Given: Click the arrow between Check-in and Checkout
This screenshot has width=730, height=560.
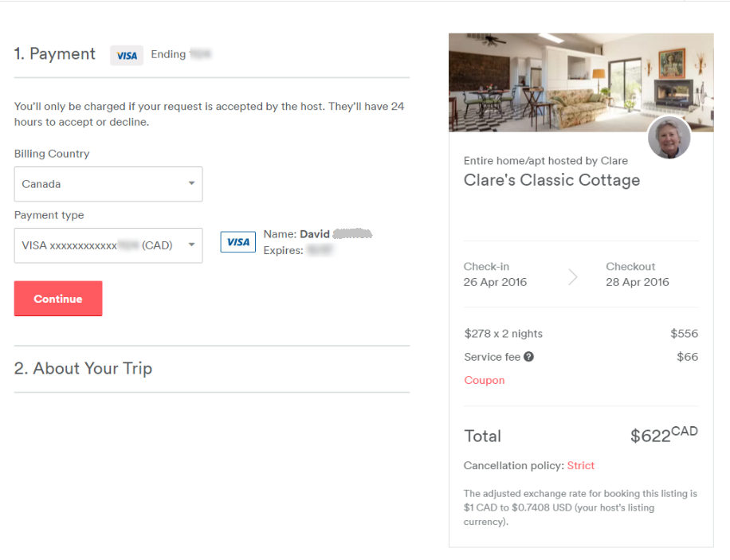Looking at the screenshot, I should click(572, 276).
